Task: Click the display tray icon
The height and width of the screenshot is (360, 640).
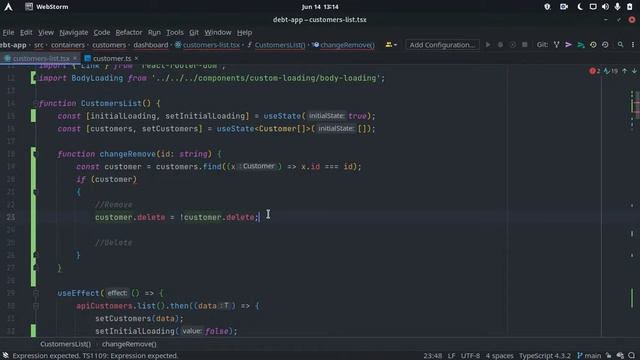Action: [593, 7]
